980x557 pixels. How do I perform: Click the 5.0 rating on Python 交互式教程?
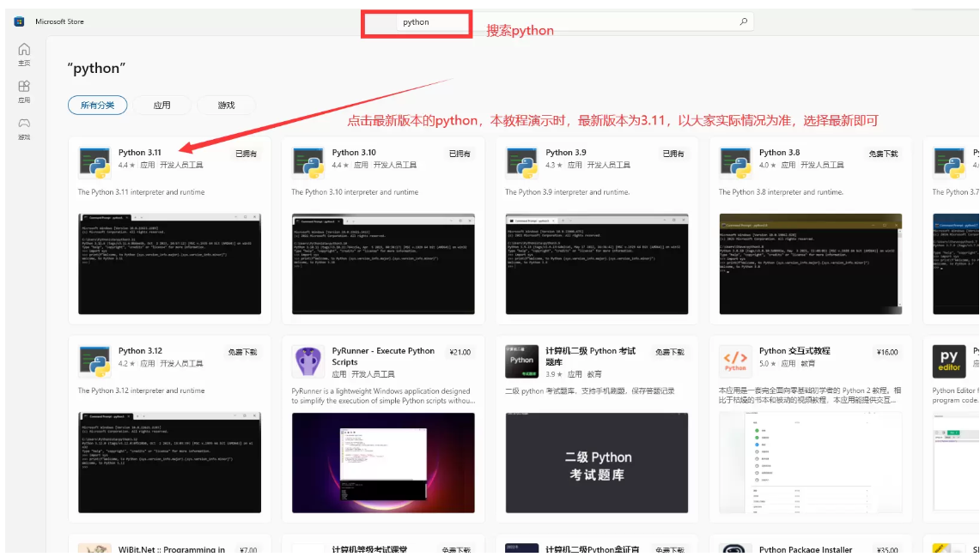tap(766, 363)
